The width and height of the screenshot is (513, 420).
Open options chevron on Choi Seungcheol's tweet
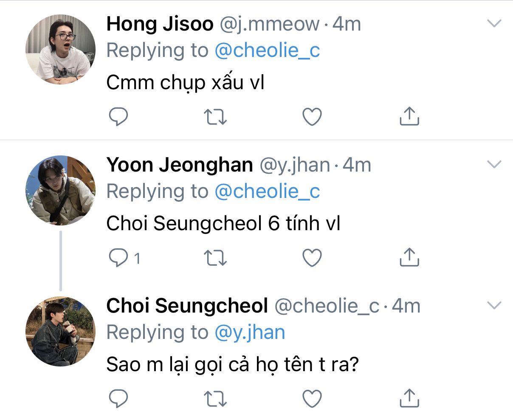(494, 305)
